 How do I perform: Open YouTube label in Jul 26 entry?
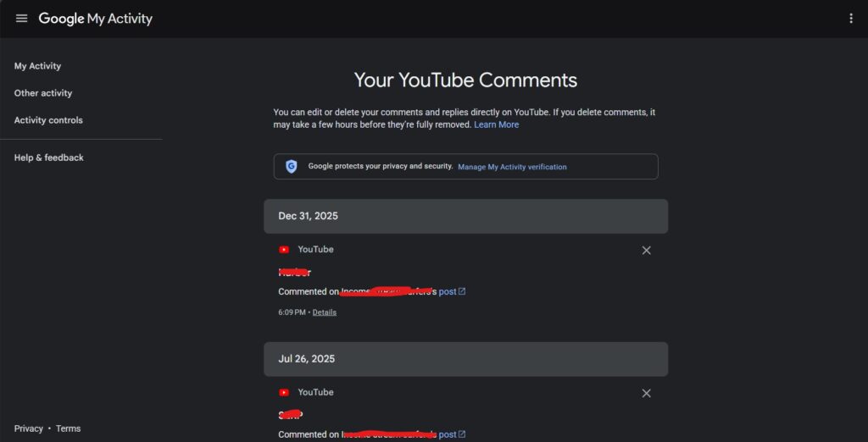315,392
